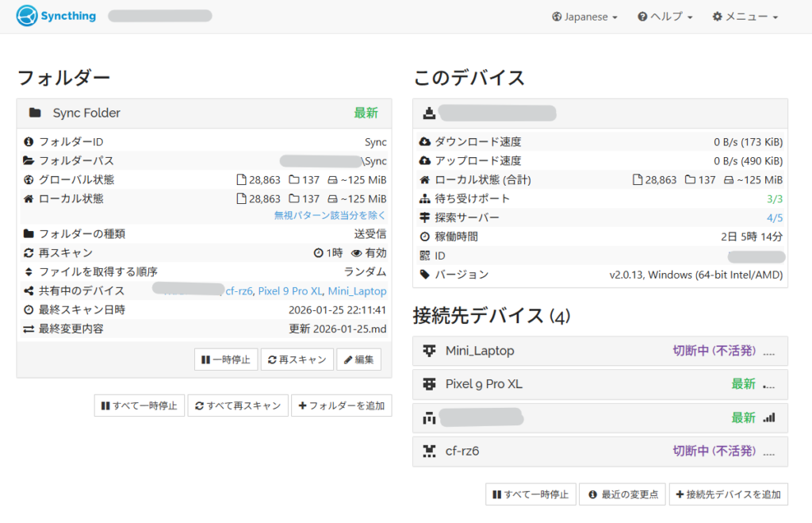This screenshot has height=523, width=812.
Task: Open the Pixel 9 Pro XL shared device link
Action: tap(290, 291)
